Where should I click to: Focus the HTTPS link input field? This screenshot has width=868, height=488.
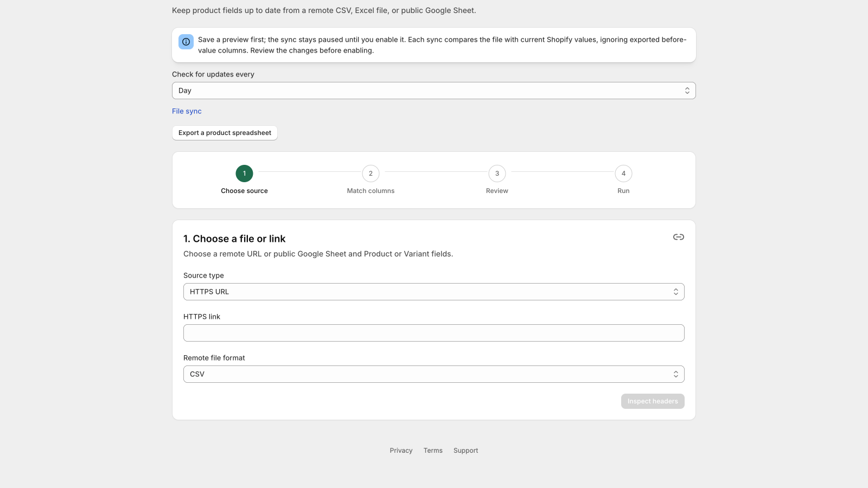click(434, 333)
